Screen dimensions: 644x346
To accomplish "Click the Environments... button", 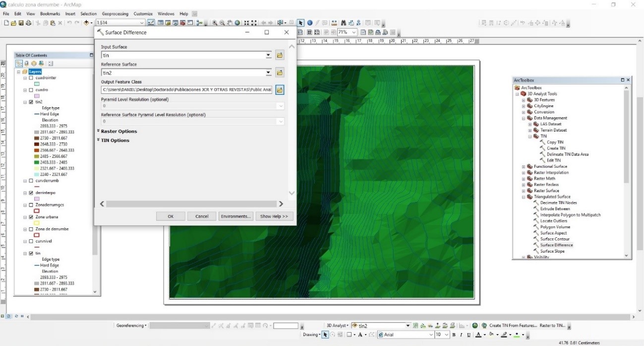I will tap(236, 216).
